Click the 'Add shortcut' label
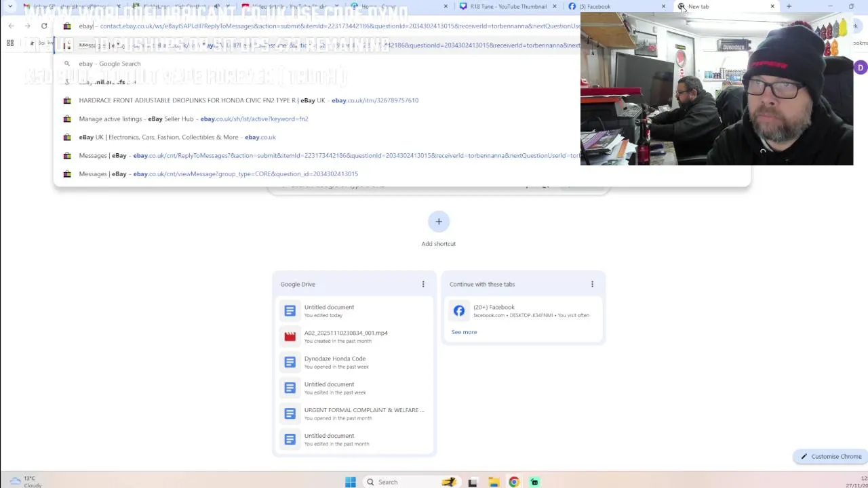The image size is (868, 488). pos(439,244)
